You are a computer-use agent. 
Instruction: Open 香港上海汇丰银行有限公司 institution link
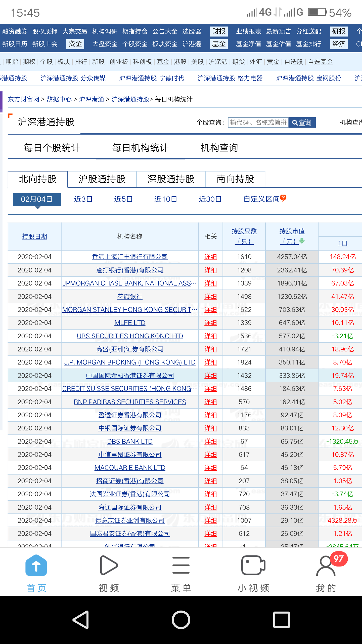[x=130, y=257]
